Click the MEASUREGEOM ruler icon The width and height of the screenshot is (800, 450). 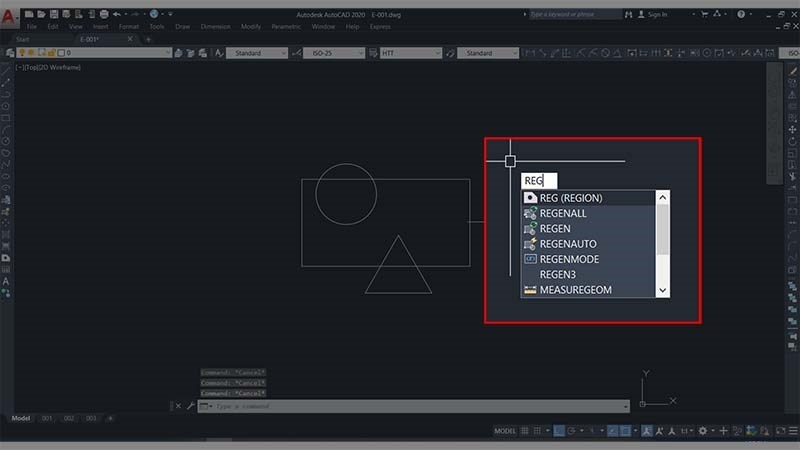coord(530,290)
